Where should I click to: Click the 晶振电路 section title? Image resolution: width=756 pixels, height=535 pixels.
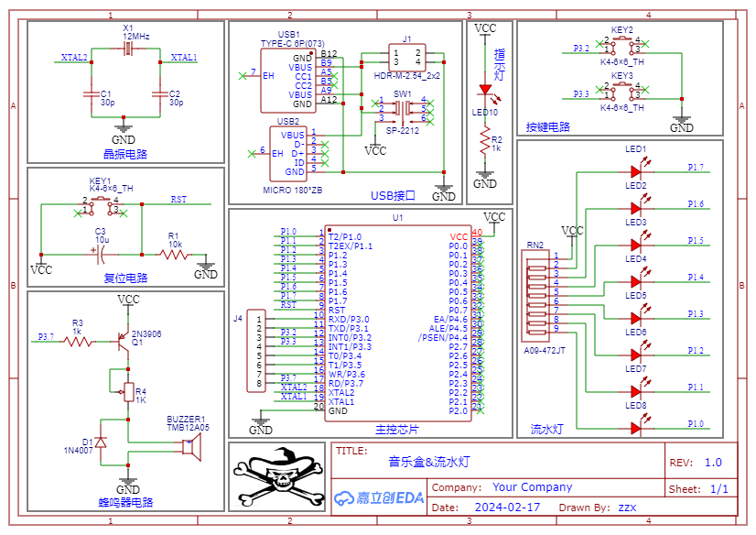pyautogui.click(x=125, y=155)
